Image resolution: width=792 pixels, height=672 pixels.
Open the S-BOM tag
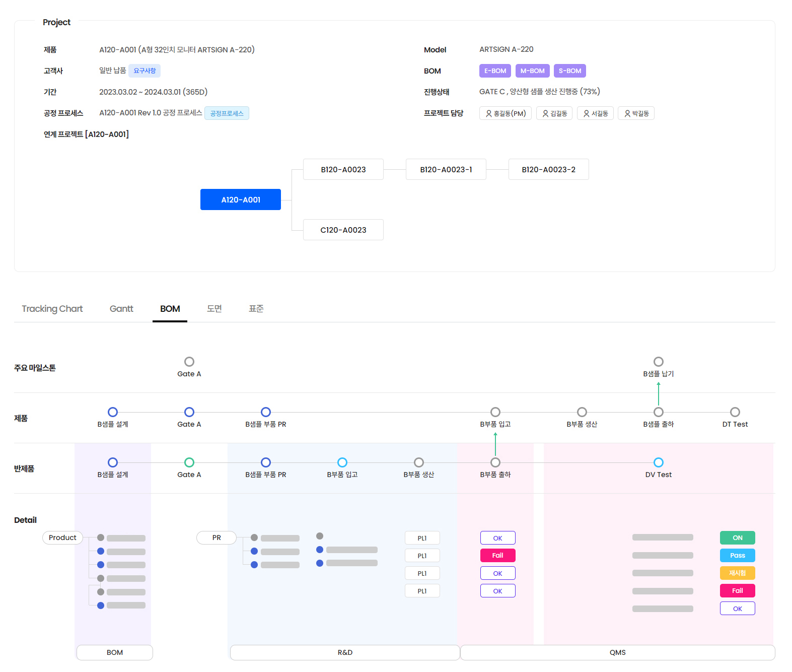point(569,71)
